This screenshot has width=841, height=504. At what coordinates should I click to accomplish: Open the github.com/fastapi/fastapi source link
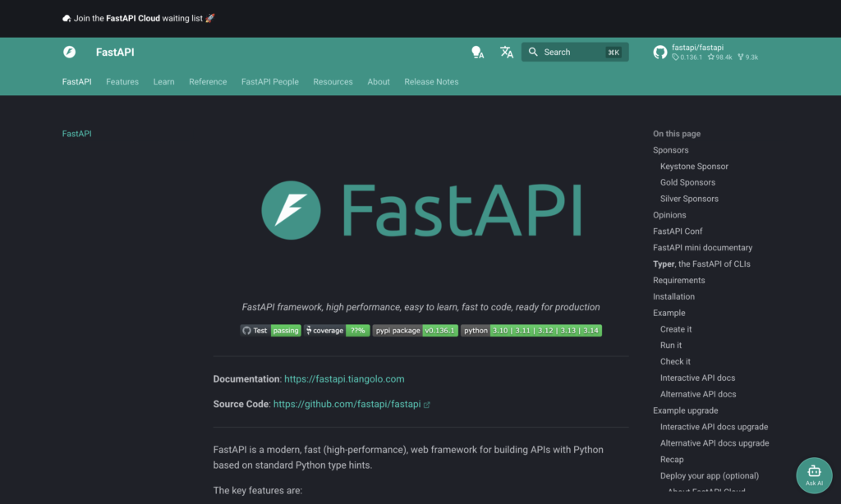[x=347, y=404]
